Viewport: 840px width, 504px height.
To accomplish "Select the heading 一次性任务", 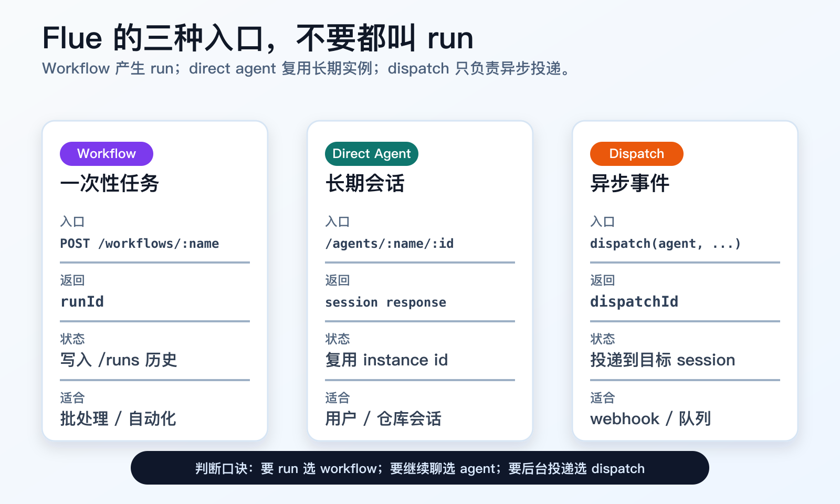I will pos(110,183).
